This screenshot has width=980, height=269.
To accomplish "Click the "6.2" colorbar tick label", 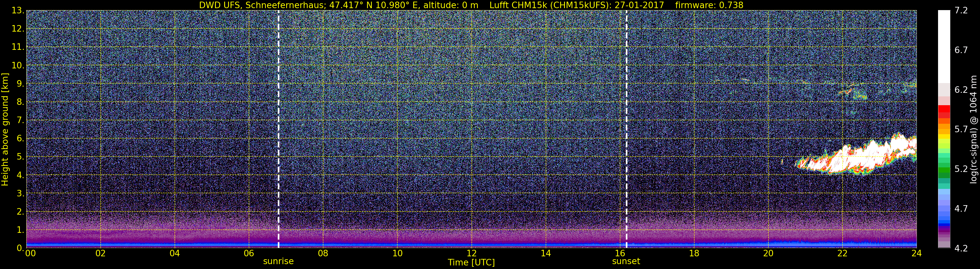I will 961,90.
